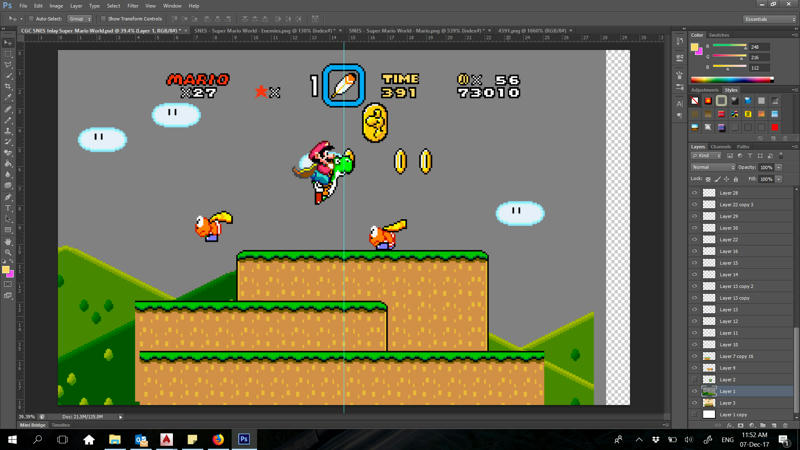Open the Normal blend mode dropdown

click(712, 167)
